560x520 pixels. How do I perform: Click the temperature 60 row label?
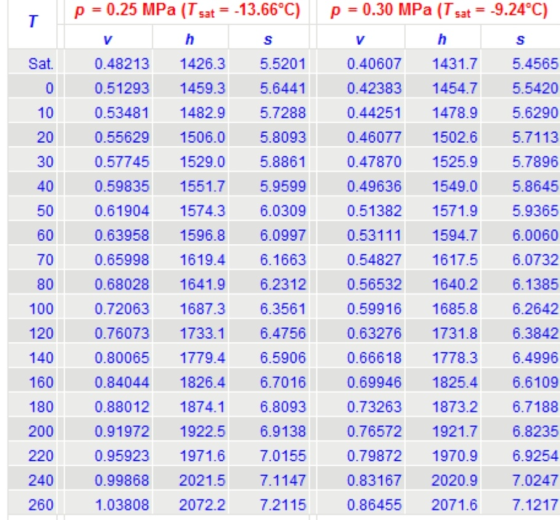click(45, 235)
